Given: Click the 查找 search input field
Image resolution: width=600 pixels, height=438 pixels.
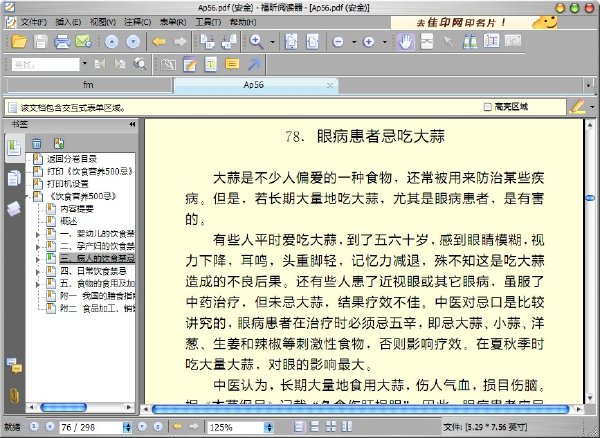Looking at the screenshot, I should click(46, 64).
